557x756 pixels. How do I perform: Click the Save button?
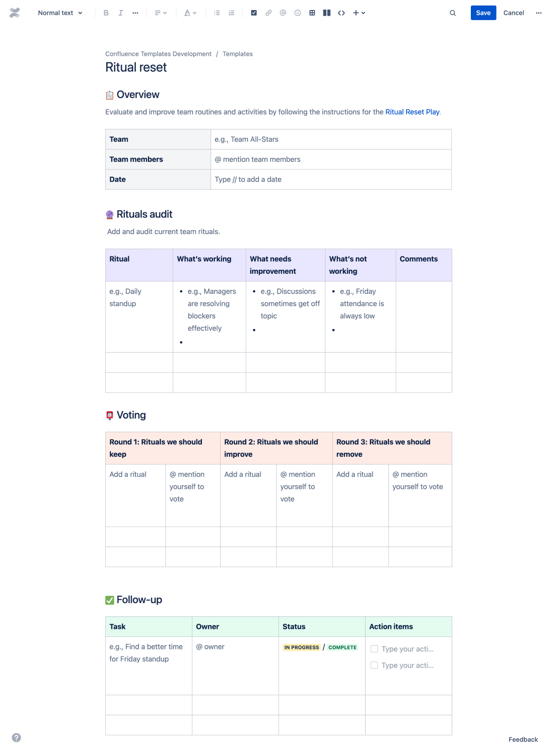point(483,13)
